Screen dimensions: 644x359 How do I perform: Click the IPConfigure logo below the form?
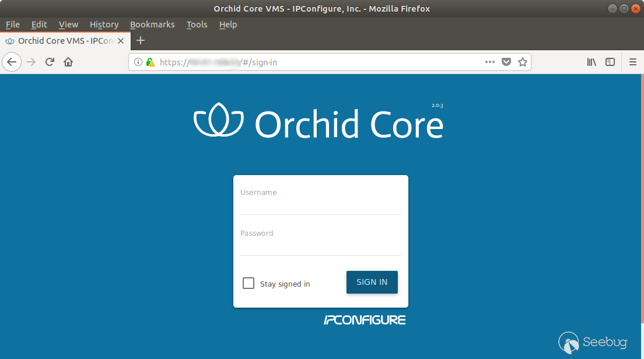(x=365, y=320)
